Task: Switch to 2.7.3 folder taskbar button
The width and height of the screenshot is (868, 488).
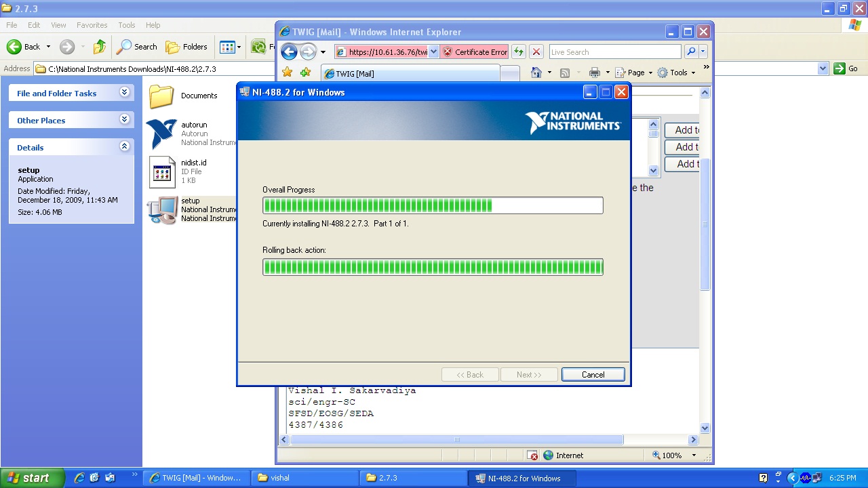Action: 414,478
